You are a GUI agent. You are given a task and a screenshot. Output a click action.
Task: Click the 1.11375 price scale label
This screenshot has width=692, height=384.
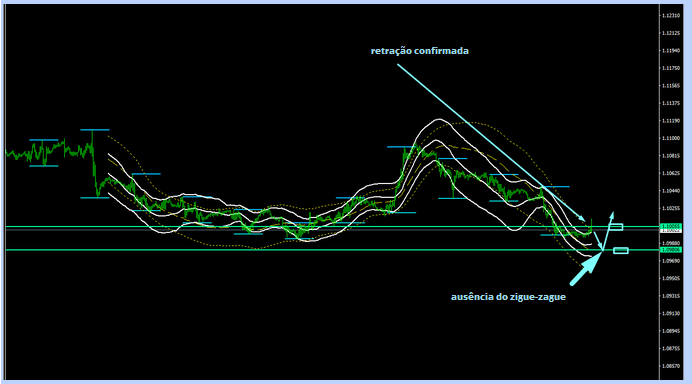(671, 103)
